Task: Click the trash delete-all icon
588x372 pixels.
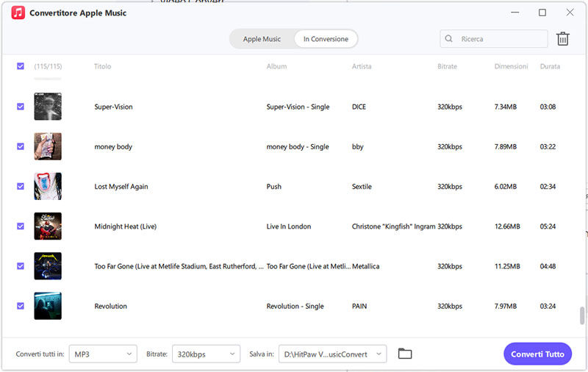Action: (562, 39)
